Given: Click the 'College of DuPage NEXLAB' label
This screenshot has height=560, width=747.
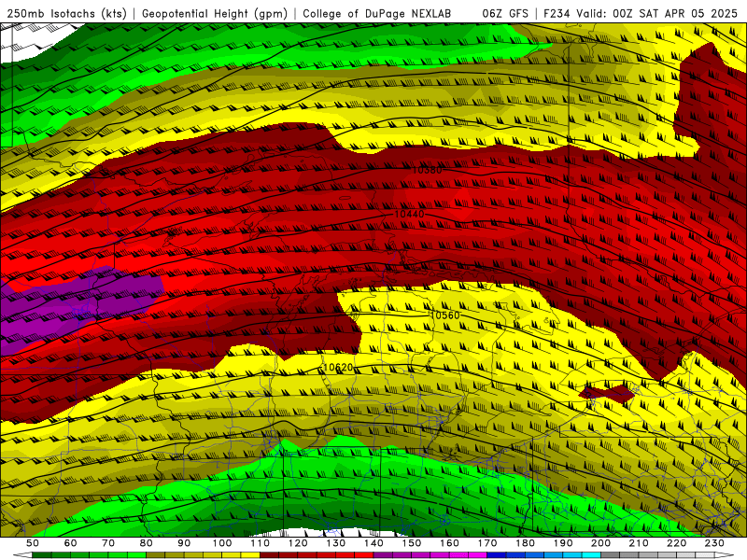Looking at the screenshot, I should click(x=377, y=13).
